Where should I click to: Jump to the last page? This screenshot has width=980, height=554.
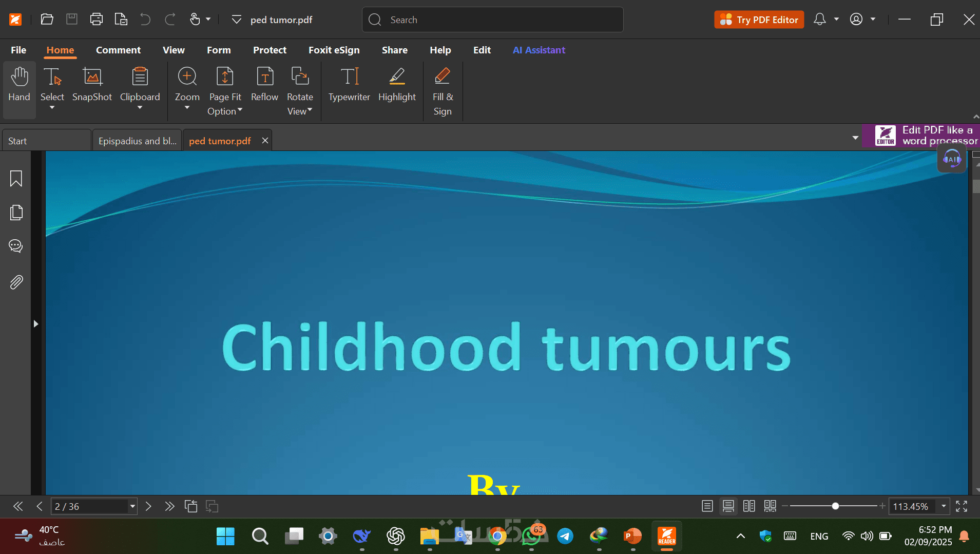pos(169,506)
